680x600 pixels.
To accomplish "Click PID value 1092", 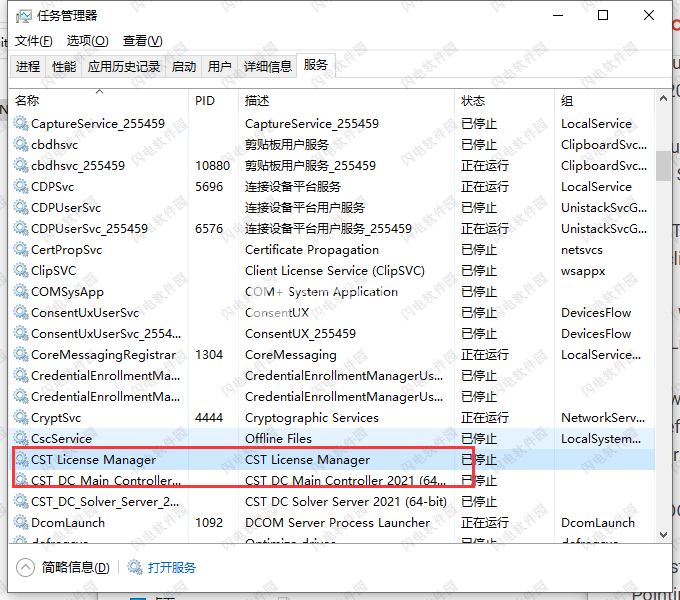I will tap(209, 522).
